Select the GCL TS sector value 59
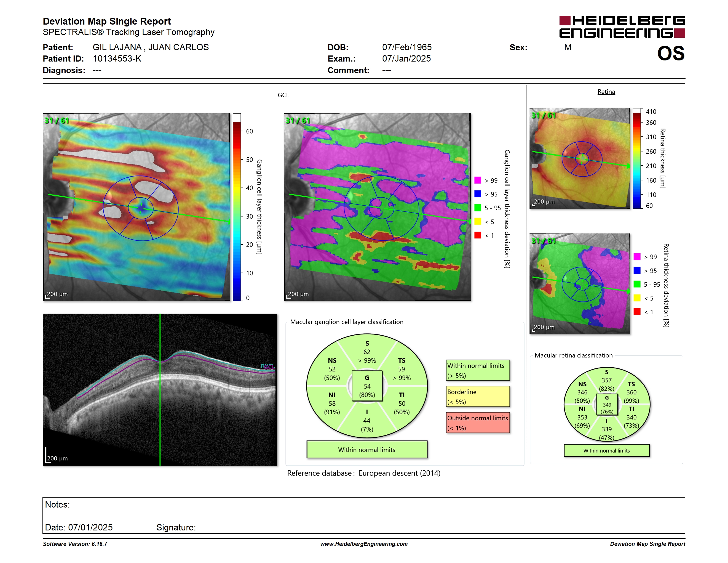 tap(401, 369)
